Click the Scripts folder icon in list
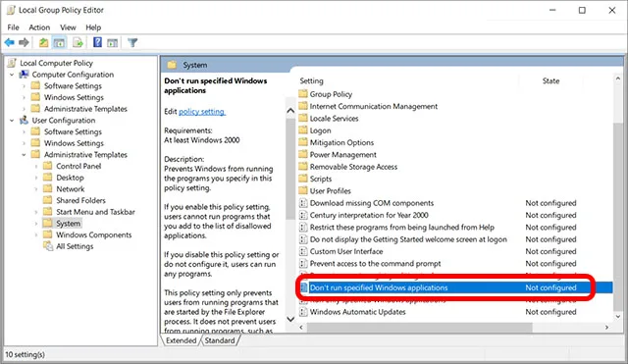This screenshot has width=628, height=364. pyautogui.click(x=303, y=179)
